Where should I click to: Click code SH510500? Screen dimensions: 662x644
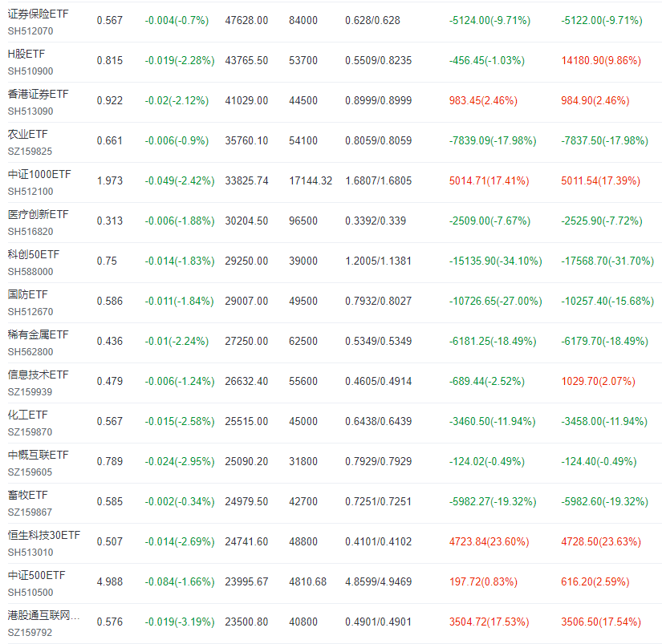(30, 593)
